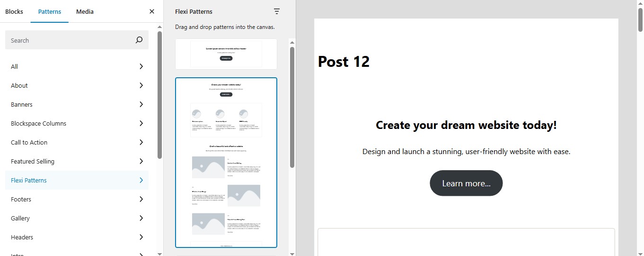Click the canvas scrollbar up arrow

click(x=640, y=3)
